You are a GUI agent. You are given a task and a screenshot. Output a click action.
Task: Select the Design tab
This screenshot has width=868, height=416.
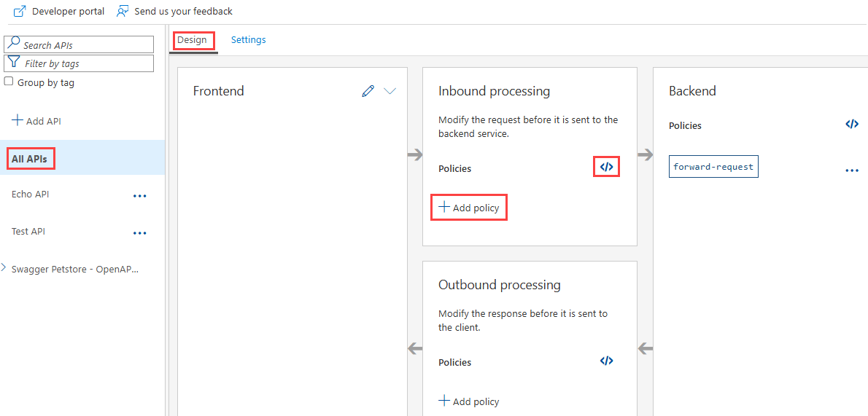coord(193,40)
